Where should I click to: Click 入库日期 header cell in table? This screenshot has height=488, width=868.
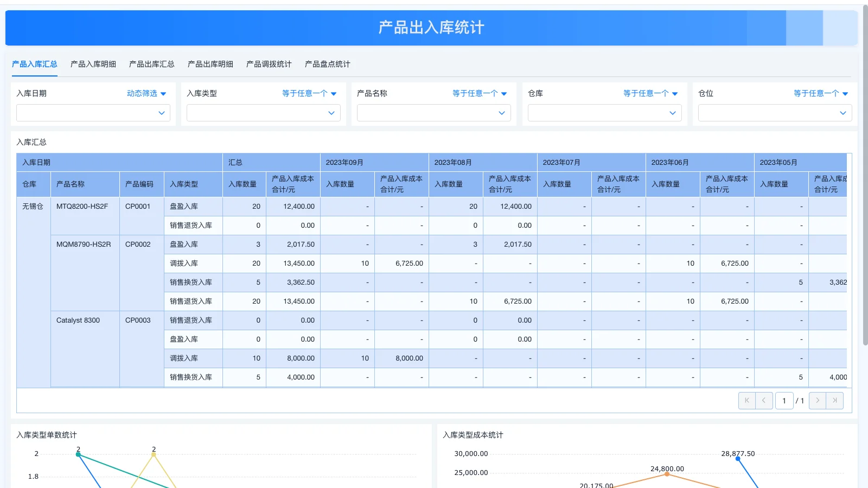[x=119, y=163]
